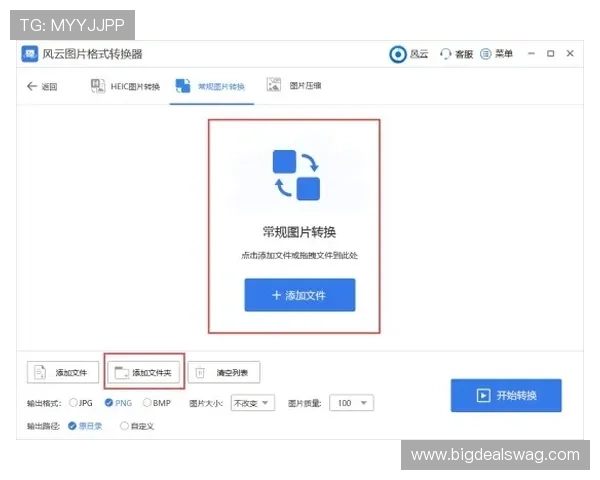Go back using the 返回 arrow
This screenshot has width=600, height=480.
(x=32, y=86)
